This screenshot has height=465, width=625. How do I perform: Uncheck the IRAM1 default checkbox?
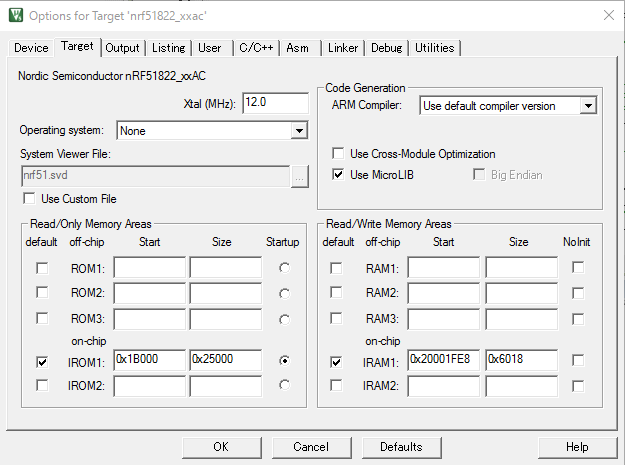click(336, 362)
